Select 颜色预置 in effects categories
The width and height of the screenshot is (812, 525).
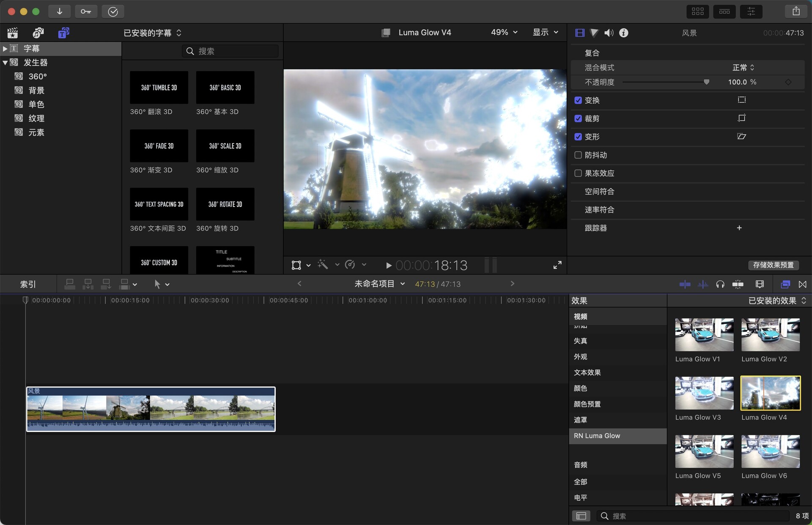pos(617,404)
